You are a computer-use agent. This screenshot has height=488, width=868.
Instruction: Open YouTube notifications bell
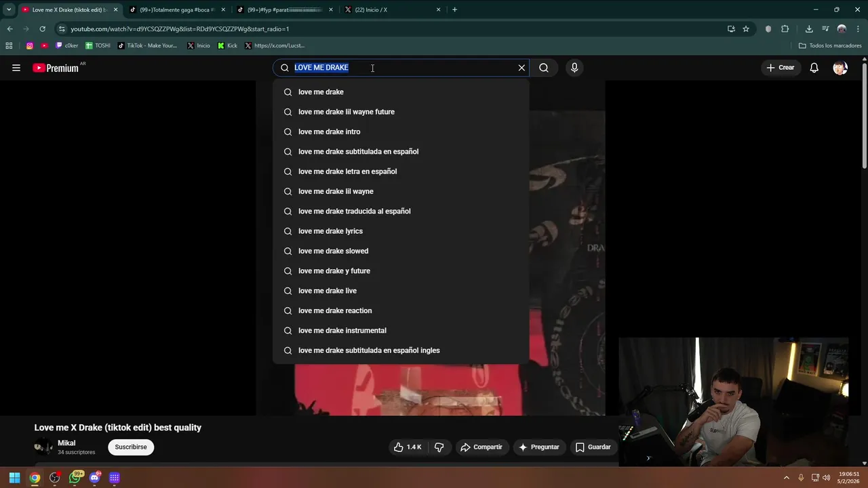tap(814, 68)
